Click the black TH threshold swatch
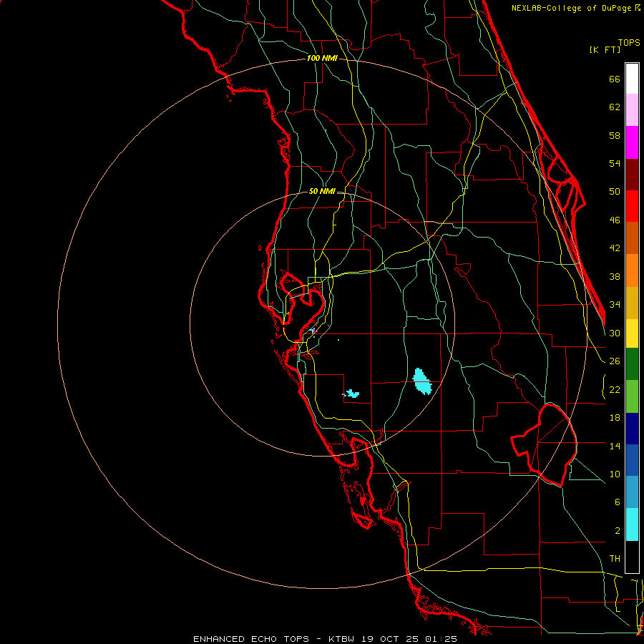The width and height of the screenshot is (644, 644). [632, 557]
